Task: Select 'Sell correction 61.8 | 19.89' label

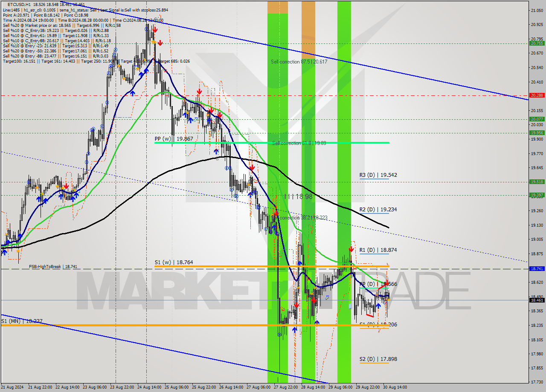Action: pyautogui.click(x=299, y=143)
